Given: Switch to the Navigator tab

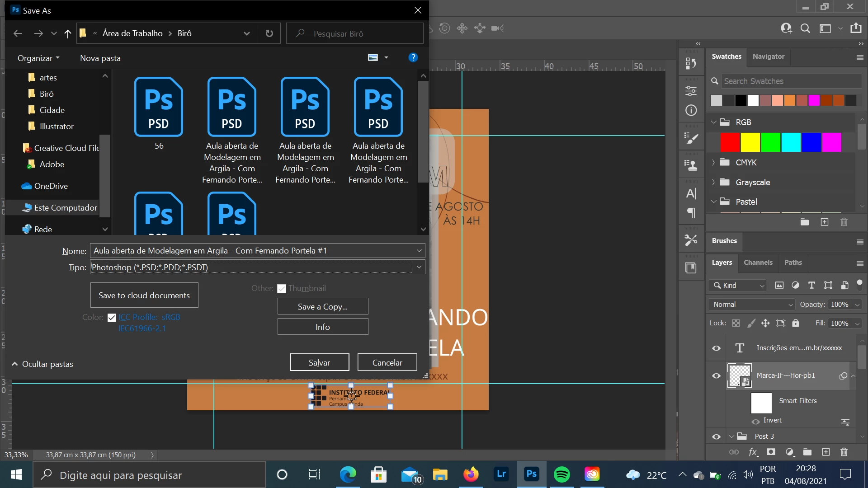Looking at the screenshot, I should coord(768,56).
